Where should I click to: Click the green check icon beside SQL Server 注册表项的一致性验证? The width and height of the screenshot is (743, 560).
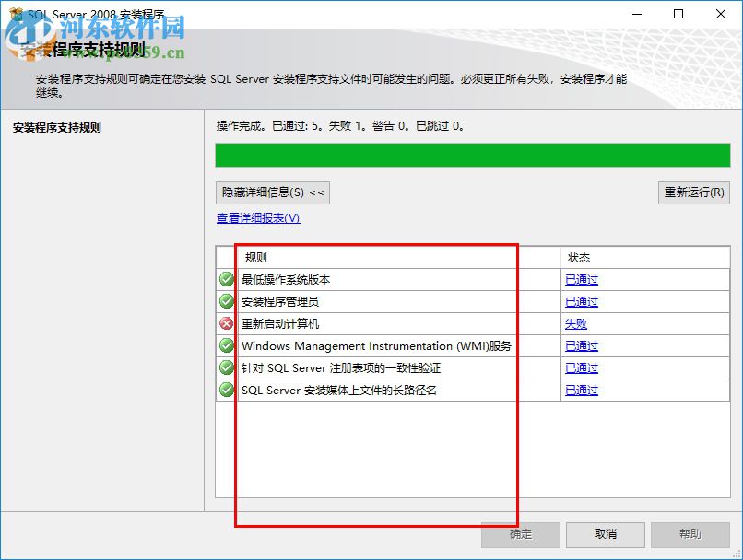tap(226, 367)
